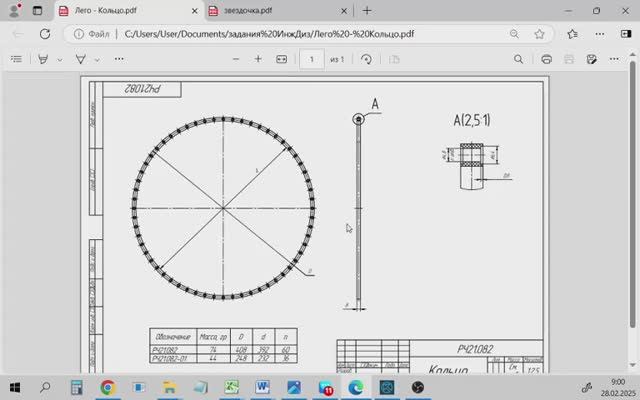Open a new browser tab
640x400 pixels.
[367, 11]
